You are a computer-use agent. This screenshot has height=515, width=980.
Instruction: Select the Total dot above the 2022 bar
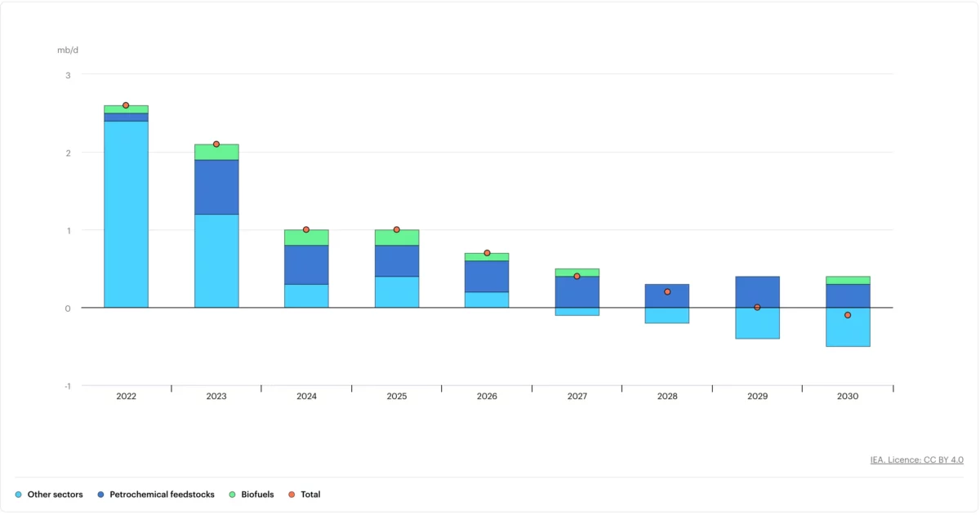[126, 104]
